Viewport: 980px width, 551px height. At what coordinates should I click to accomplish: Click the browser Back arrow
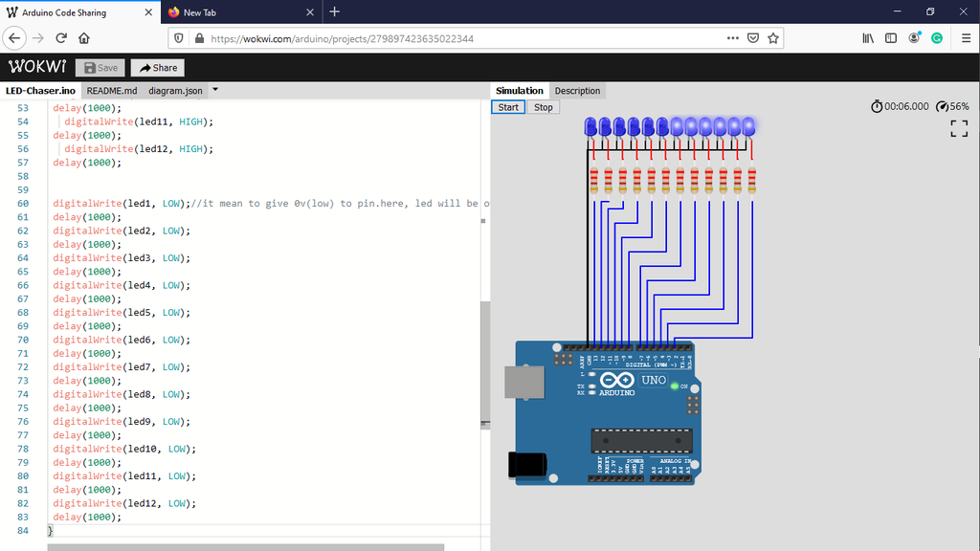(x=14, y=38)
